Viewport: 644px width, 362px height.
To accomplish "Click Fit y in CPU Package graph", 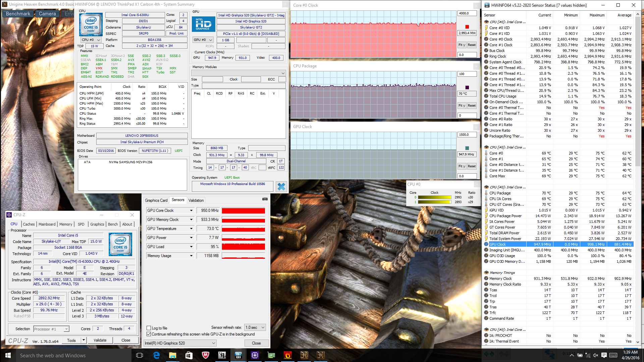I will [x=462, y=106].
